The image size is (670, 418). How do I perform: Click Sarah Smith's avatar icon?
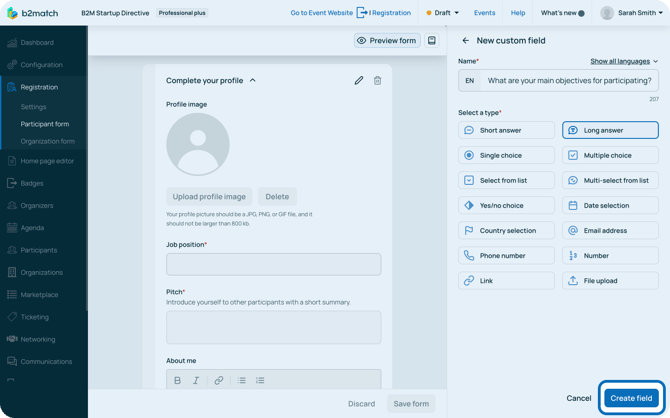pyautogui.click(x=607, y=13)
